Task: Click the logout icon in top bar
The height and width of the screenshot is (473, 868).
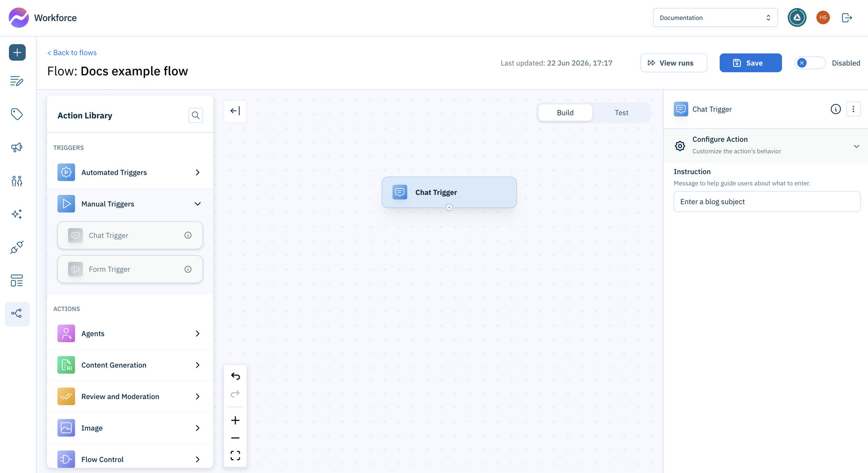Action: pyautogui.click(x=847, y=18)
